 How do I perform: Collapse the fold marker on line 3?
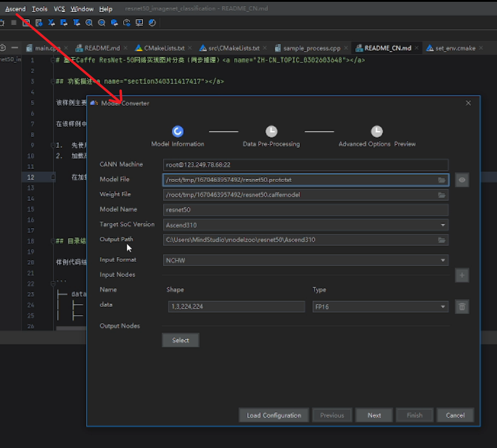coord(53,81)
